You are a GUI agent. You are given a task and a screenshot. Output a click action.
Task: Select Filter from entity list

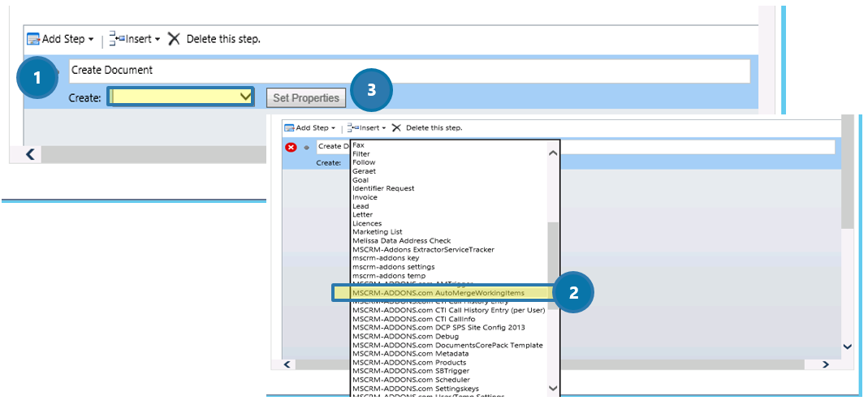coord(361,154)
